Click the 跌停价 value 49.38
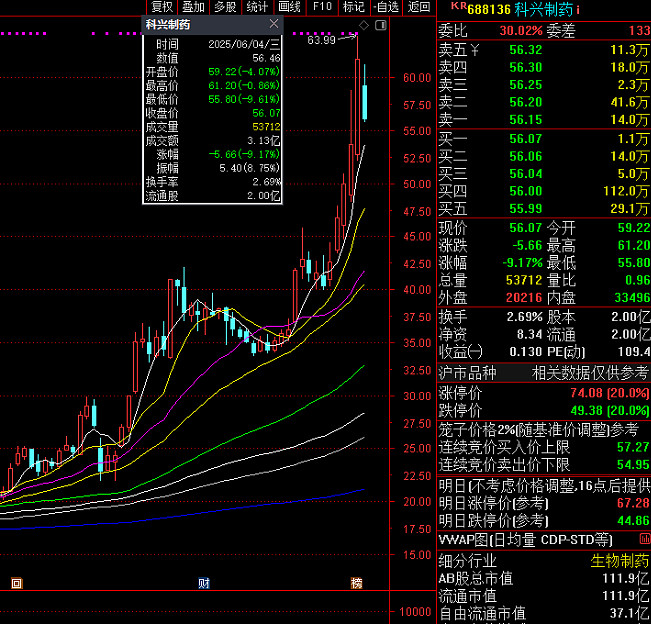The height and width of the screenshot is (624, 651). pyautogui.click(x=587, y=411)
